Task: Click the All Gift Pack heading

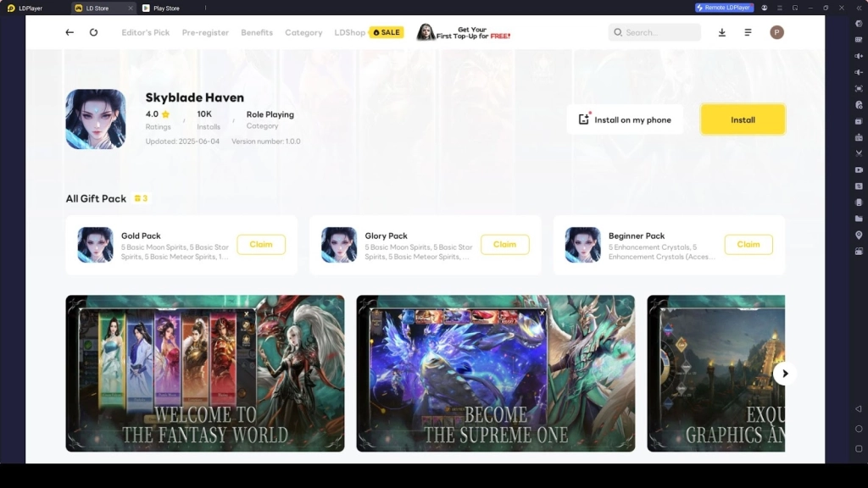Action: (96, 198)
